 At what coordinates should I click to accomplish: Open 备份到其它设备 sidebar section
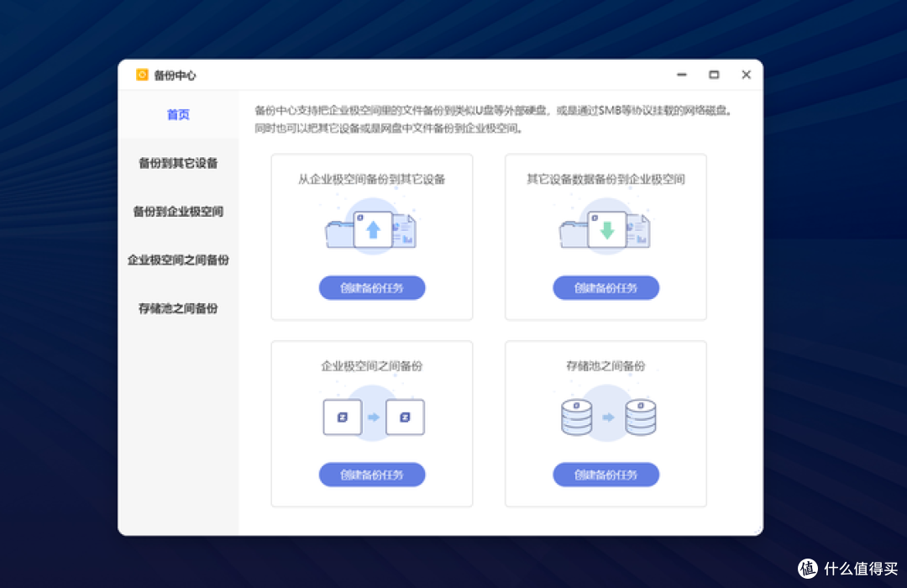tap(178, 163)
